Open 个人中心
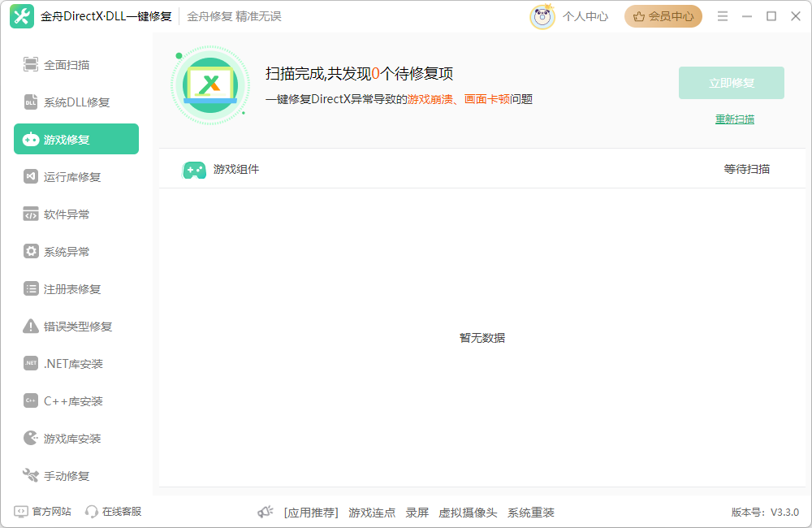This screenshot has height=528, width=812. tap(585, 16)
